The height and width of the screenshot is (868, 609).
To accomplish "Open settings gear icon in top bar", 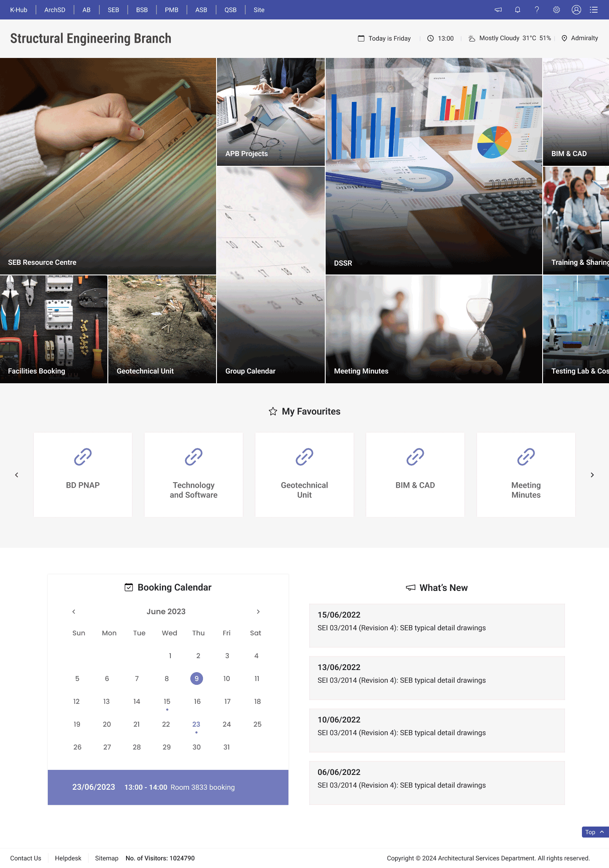I will [x=557, y=10].
